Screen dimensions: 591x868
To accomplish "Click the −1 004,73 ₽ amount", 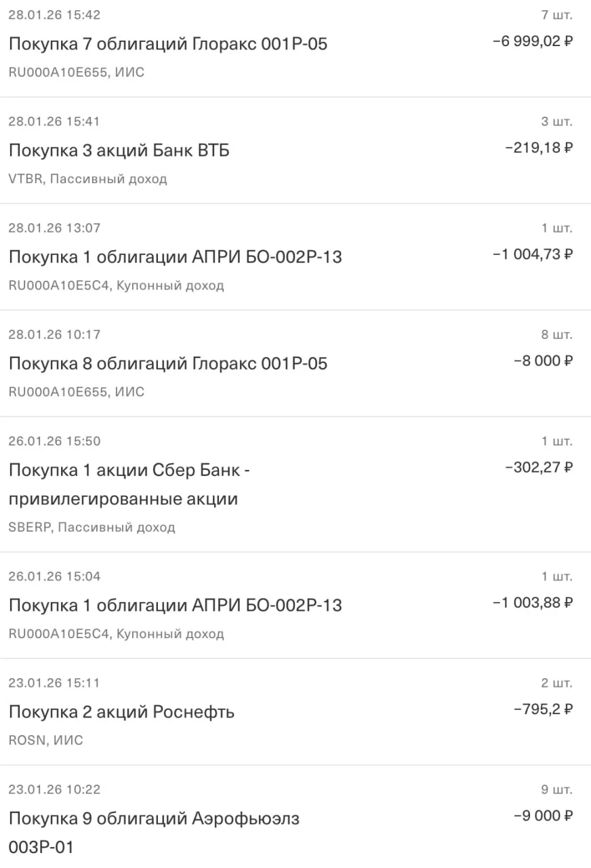I will point(533,254).
